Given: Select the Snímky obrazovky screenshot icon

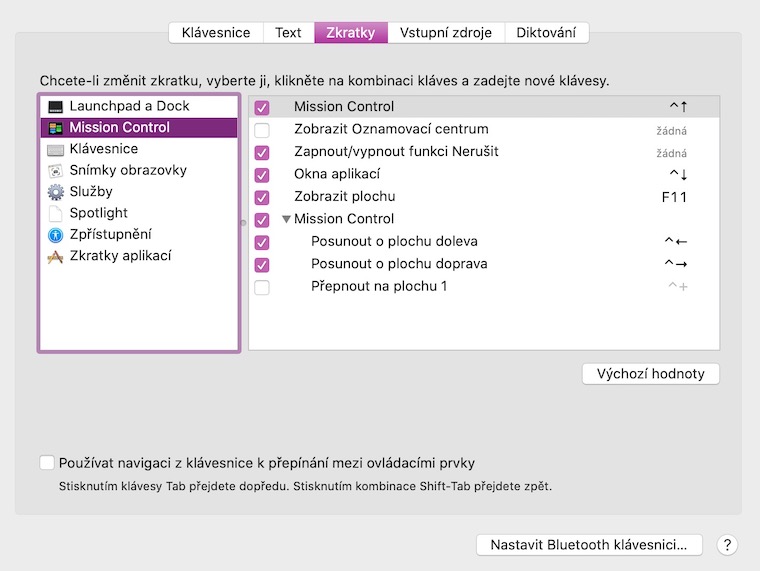Looking at the screenshot, I should (55, 171).
